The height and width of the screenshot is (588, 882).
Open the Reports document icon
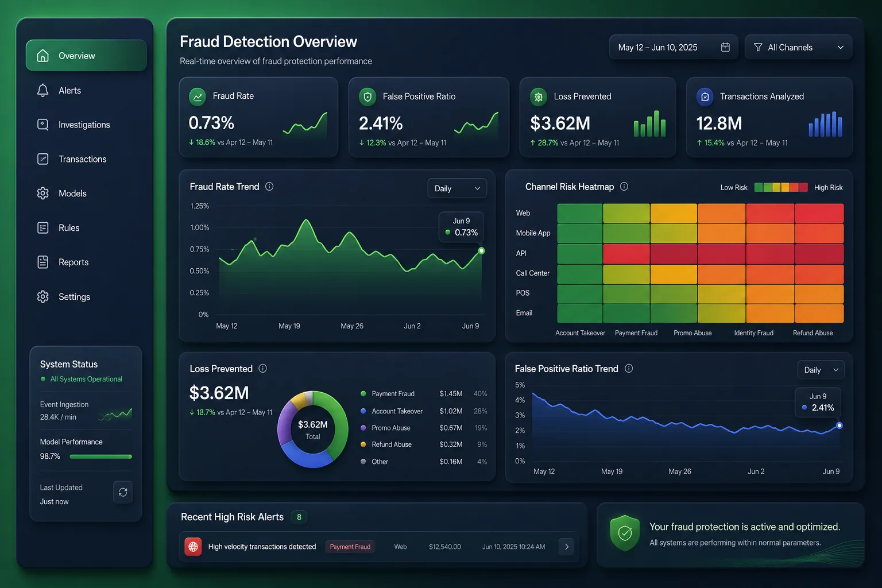tap(42, 262)
